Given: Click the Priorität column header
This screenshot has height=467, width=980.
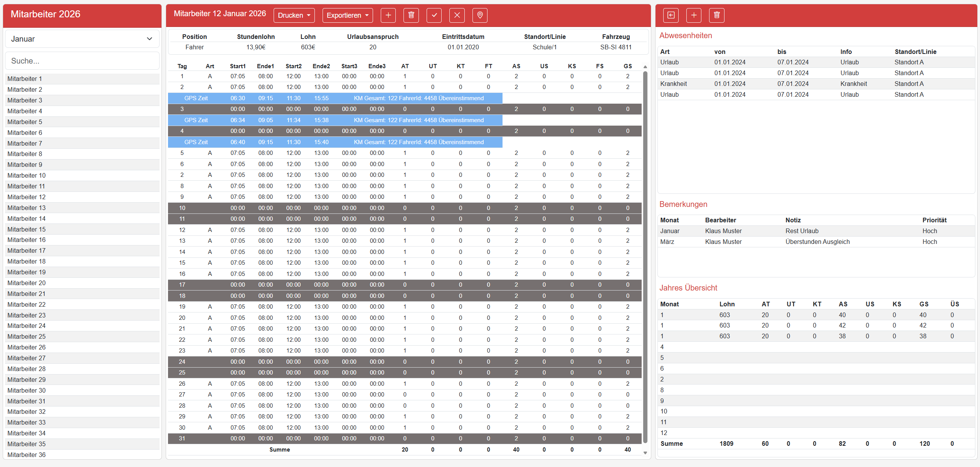Looking at the screenshot, I should click(x=935, y=220).
